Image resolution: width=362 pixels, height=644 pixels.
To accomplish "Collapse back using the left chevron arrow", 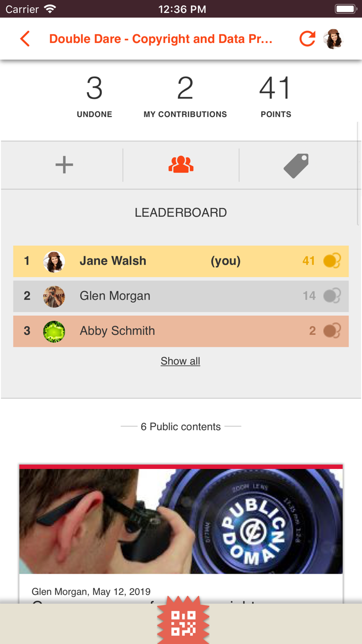I will tap(24, 38).
